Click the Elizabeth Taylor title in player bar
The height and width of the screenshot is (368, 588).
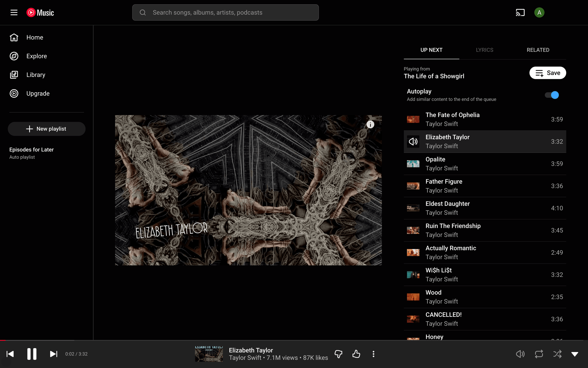point(251,350)
